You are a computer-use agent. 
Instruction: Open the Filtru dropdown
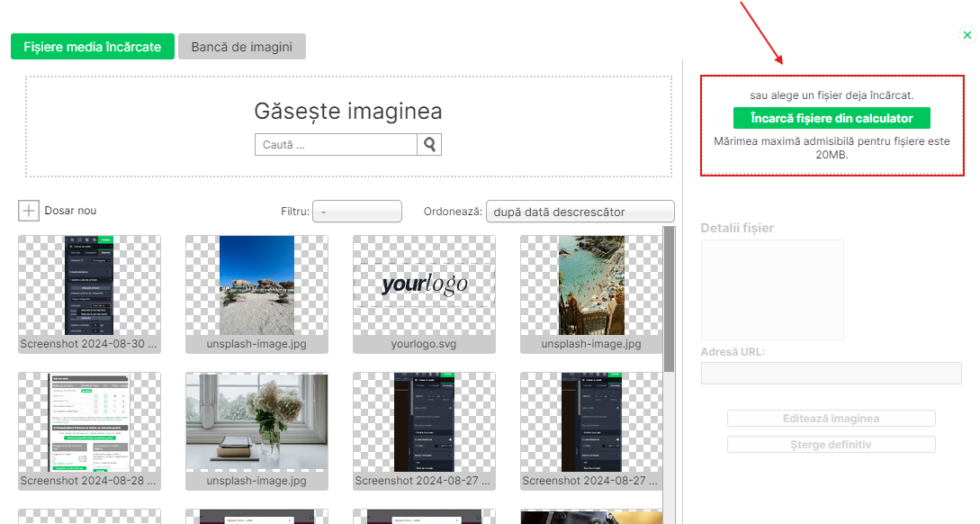click(x=356, y=212)
